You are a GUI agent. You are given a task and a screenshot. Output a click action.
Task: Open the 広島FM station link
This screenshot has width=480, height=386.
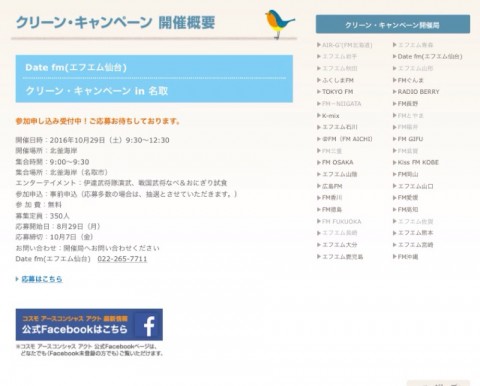coord(329,186)
